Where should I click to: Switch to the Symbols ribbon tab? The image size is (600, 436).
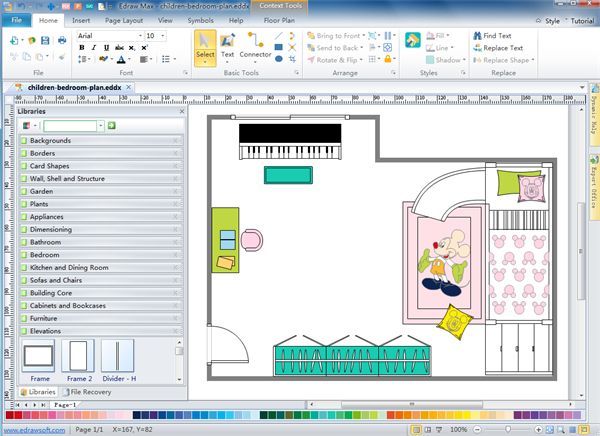[x=201, y=20]
